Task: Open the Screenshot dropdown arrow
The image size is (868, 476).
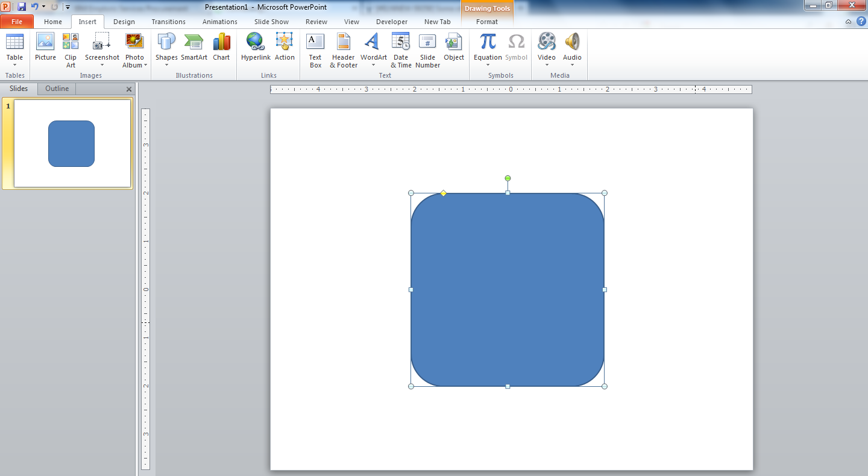Action: [x=102, y=65]
